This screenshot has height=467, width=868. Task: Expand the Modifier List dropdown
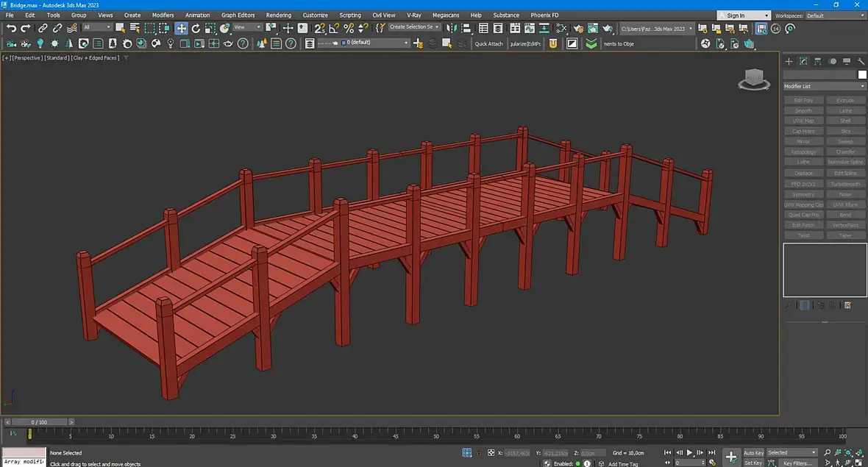(x=825, y=86)
